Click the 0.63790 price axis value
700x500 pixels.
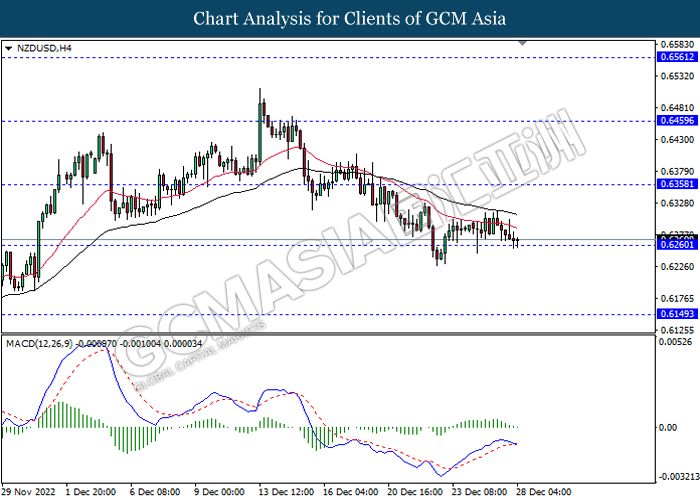(677, 171)
